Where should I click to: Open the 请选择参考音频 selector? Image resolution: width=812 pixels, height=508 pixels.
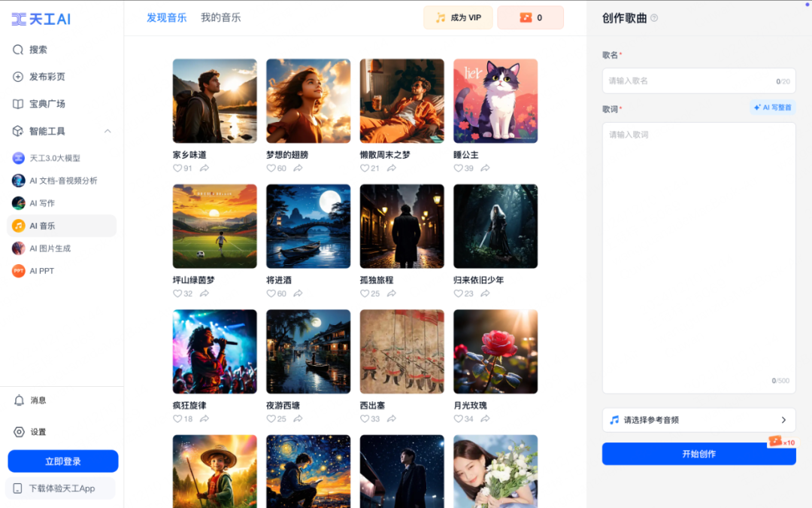click(x=698, y=419)
